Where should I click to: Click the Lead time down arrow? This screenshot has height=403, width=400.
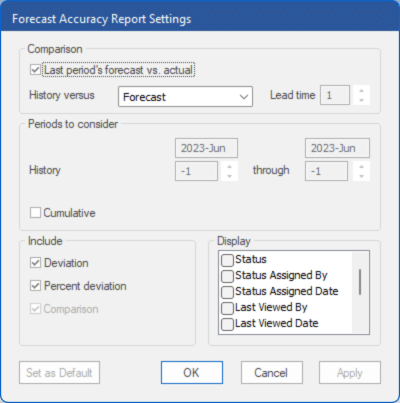pos(361,100)
